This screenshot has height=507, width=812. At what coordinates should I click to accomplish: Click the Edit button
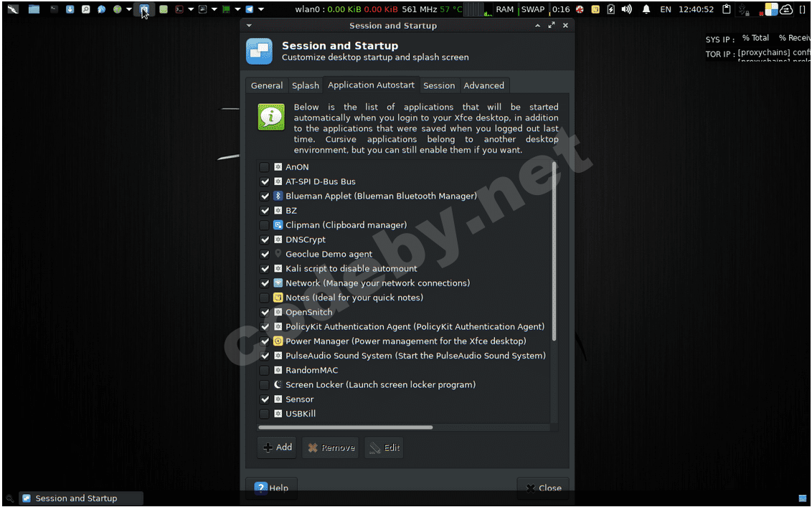(384, 447)
